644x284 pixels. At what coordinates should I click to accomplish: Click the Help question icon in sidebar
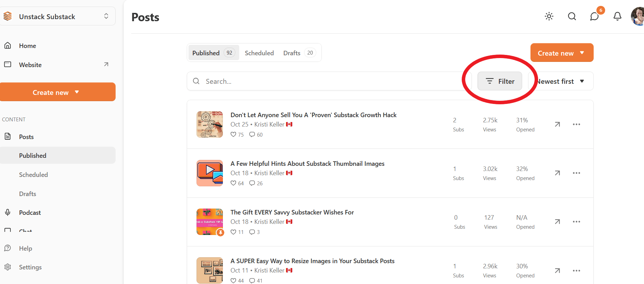(x=8, y=248)
